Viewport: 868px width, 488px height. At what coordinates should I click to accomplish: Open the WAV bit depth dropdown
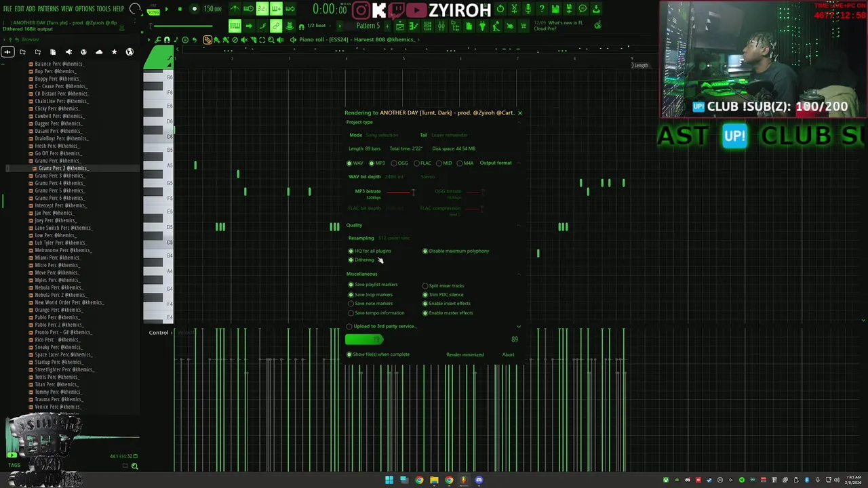tap(394, 177)
